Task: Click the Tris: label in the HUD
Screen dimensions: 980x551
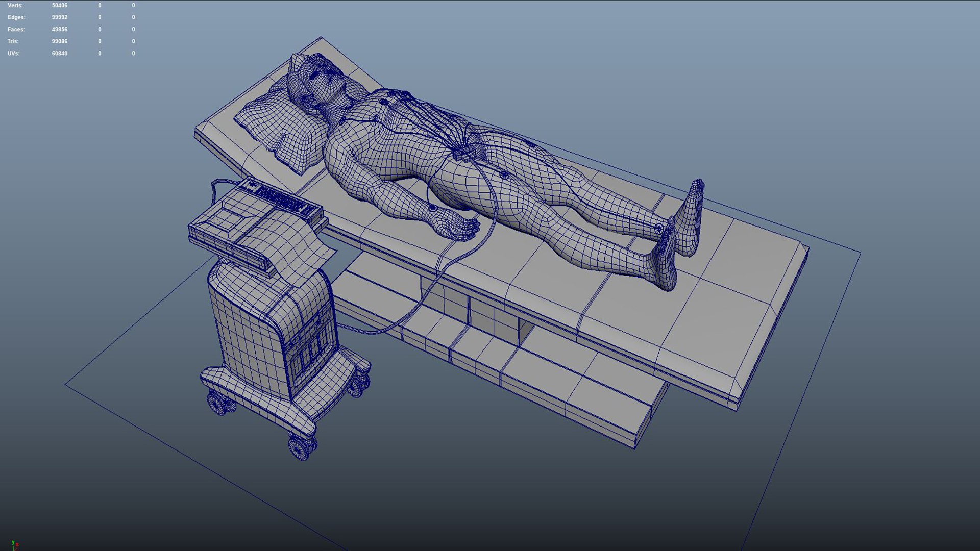Action: (x=13, y=41)
